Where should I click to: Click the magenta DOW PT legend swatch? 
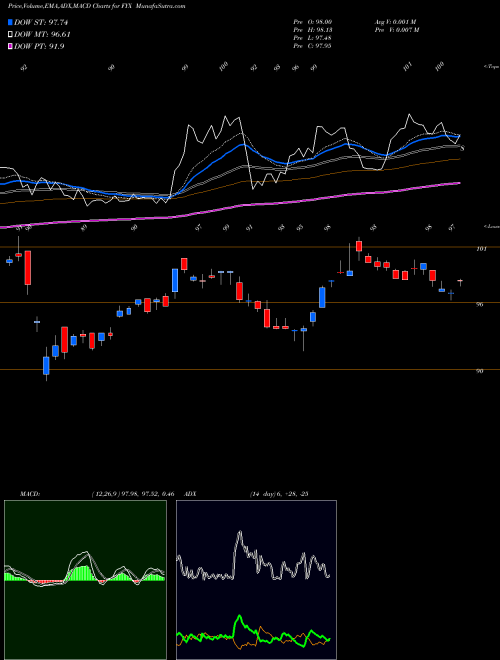[x=10, y=47]
